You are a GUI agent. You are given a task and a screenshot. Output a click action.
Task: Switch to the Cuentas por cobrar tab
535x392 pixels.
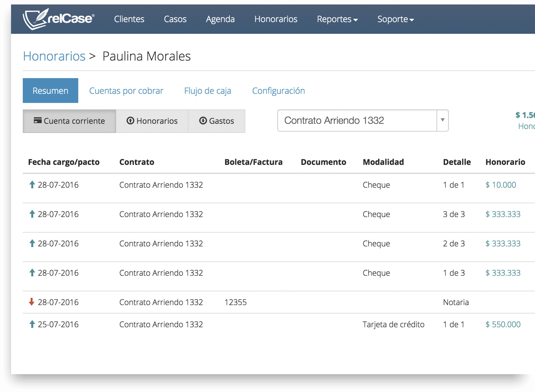pyautogui.click(x=126, y=90)
